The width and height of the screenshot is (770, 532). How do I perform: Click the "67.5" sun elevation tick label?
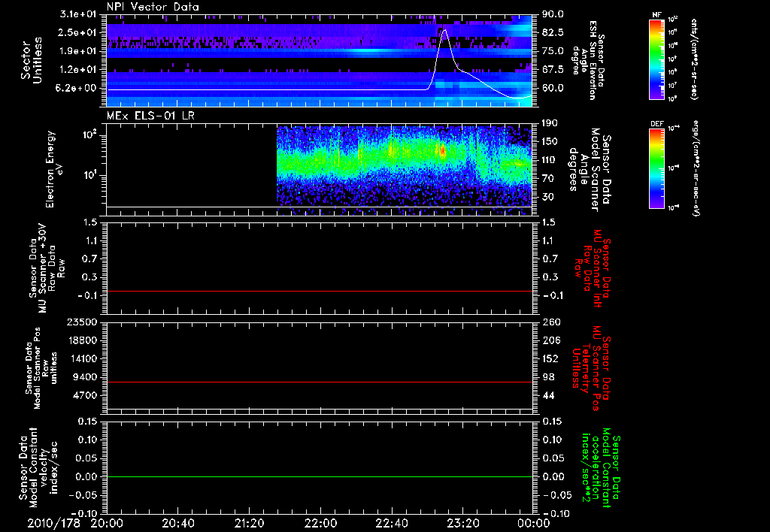(x=553, y=70)
